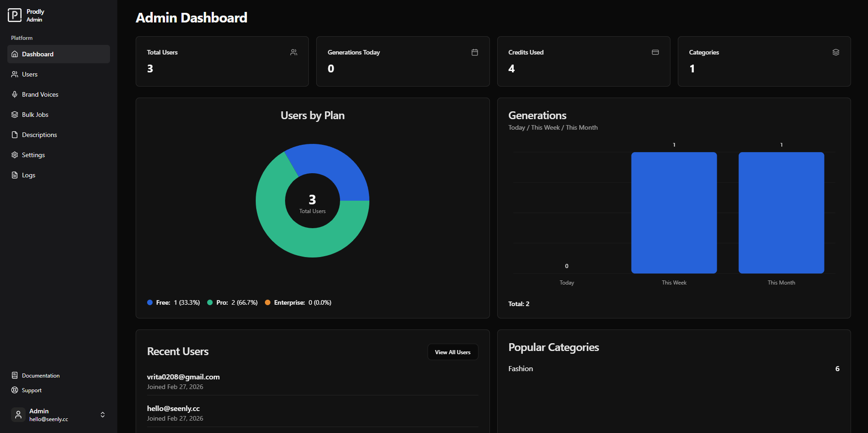
Task: Click the layers icon on Categories card
Action: point(835,52)
